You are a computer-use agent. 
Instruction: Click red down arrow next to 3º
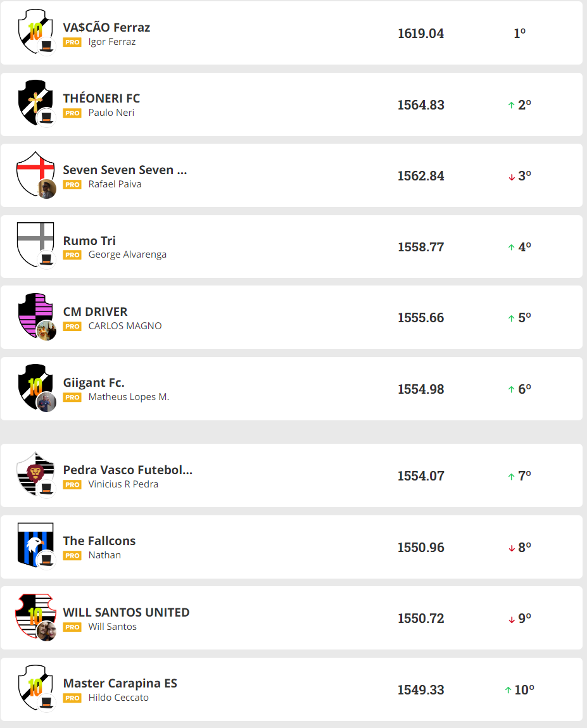coord(511,177)
